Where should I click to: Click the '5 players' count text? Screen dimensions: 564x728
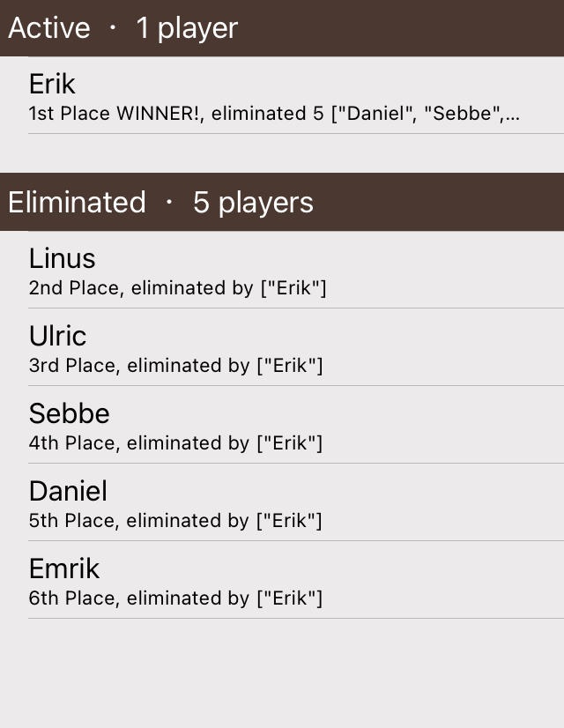click(253, 203)
